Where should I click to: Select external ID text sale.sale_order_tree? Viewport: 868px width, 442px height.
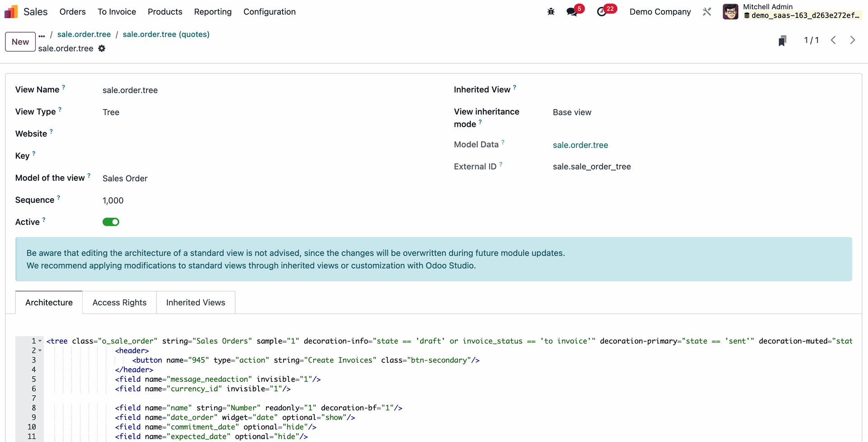pos(592,166)
